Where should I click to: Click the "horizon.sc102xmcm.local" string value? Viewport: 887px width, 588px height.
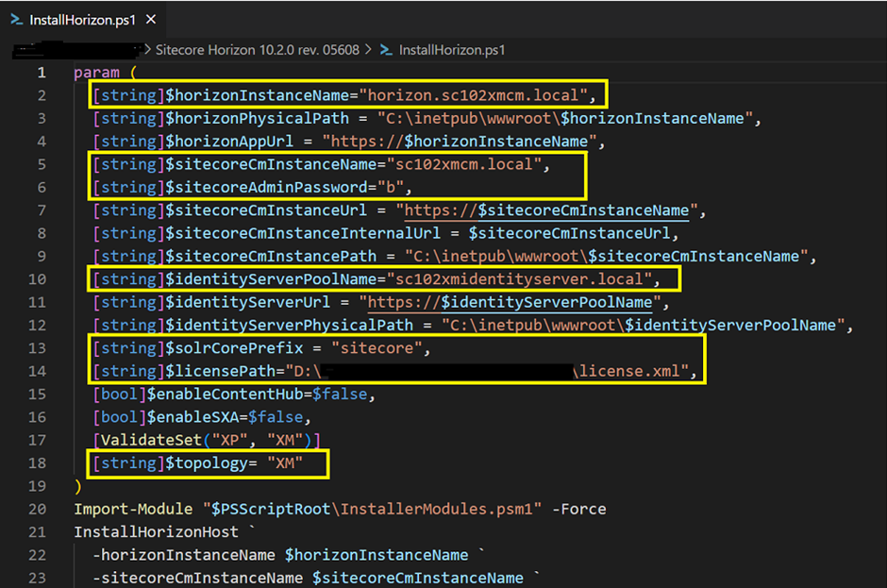474,95
